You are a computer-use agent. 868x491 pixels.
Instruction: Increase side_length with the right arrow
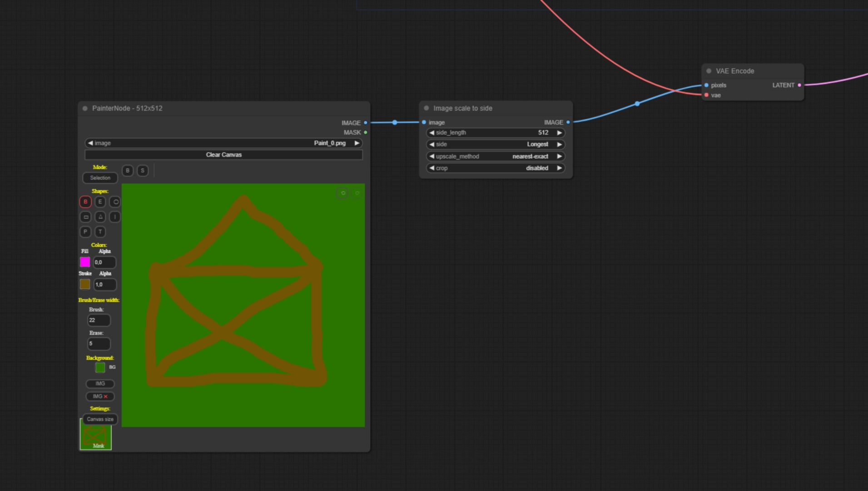tap(560, 133)
